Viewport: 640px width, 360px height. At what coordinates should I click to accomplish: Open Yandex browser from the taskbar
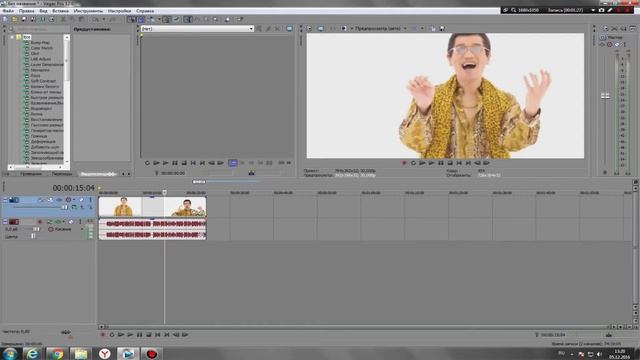[105, 353]
